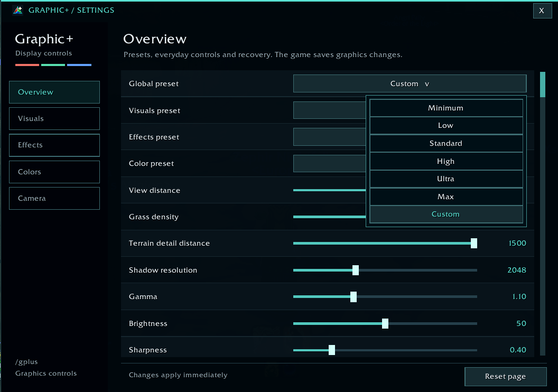The height and width of the screenshot is (392, 558).
Task: Click the 'GRAPHIC+ / SETTINGS' title text
Action: (71, 11)
